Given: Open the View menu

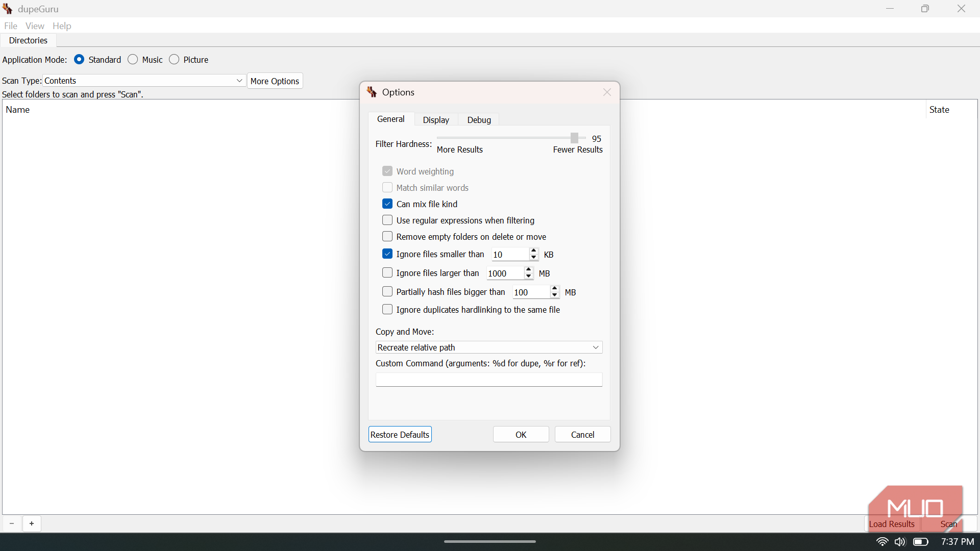Looking at the screenshot, I should coord(35,26).
